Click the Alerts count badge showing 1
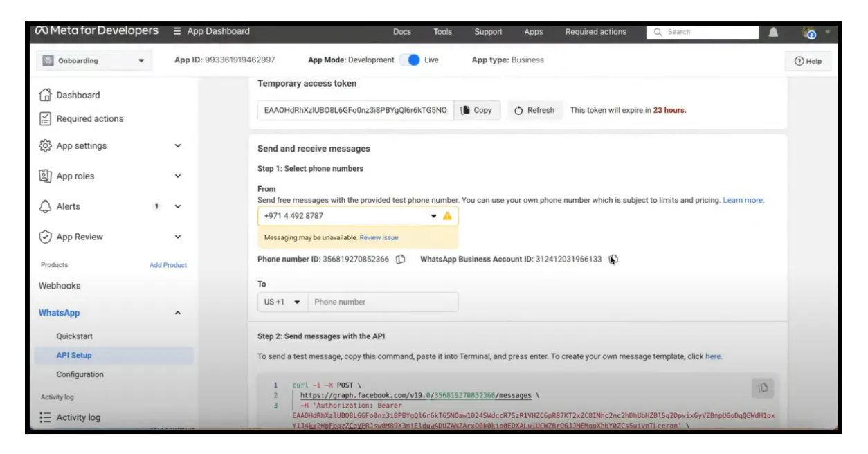This screenshot has width=868, height=454. click(156, 206)
